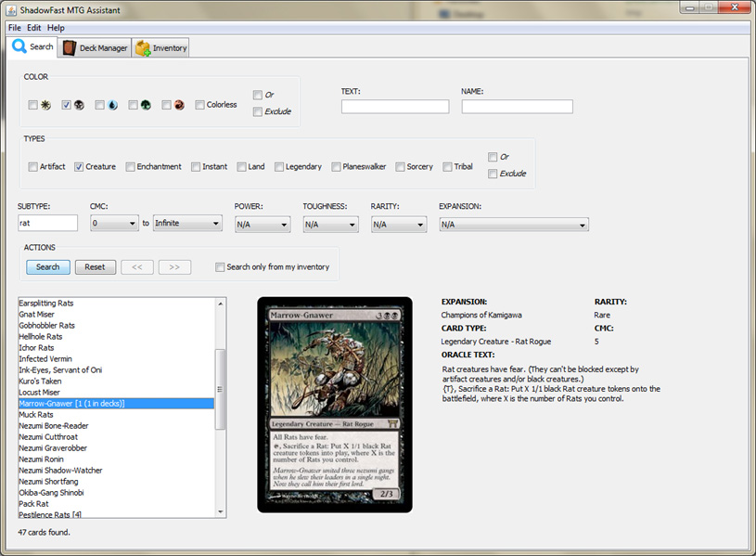The image size is (756, 556).
Task: Enable the Enchantment type checkbox
Action: [130, 166]
